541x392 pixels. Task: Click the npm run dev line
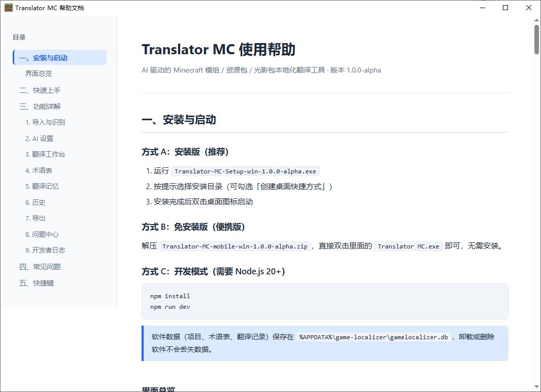click(170, 307)
